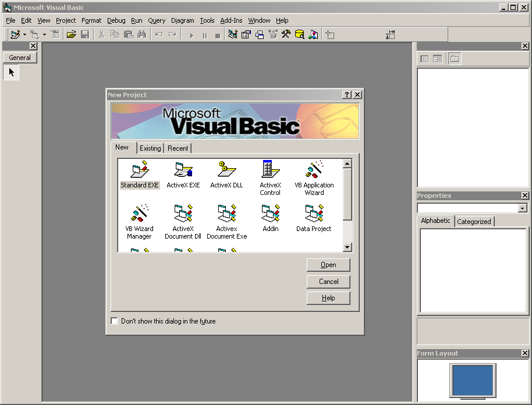Click the Paste toolbar icon

pos(129,34)
